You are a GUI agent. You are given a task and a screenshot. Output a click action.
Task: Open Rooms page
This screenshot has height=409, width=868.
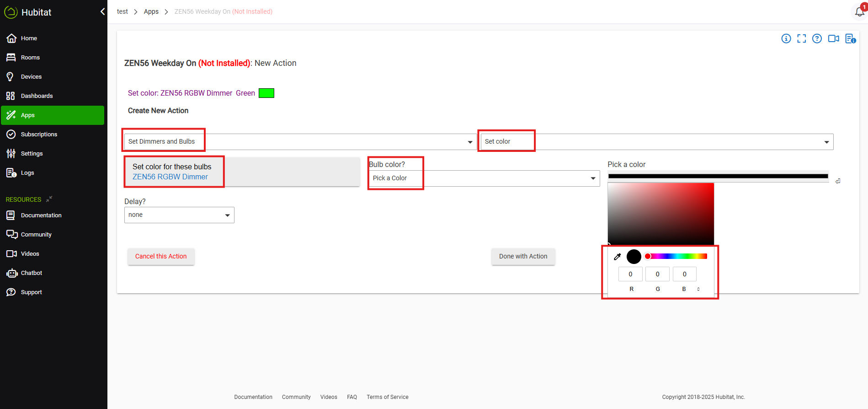(53, 58)
